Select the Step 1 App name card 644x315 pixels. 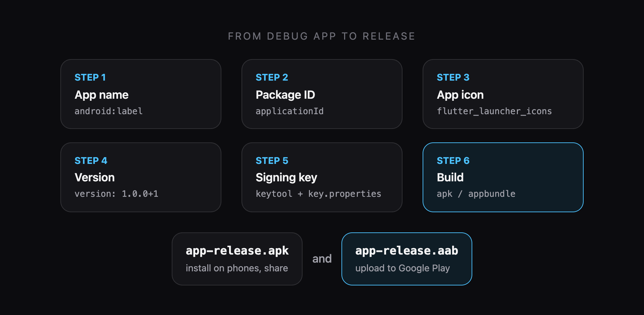coord(141,94)
